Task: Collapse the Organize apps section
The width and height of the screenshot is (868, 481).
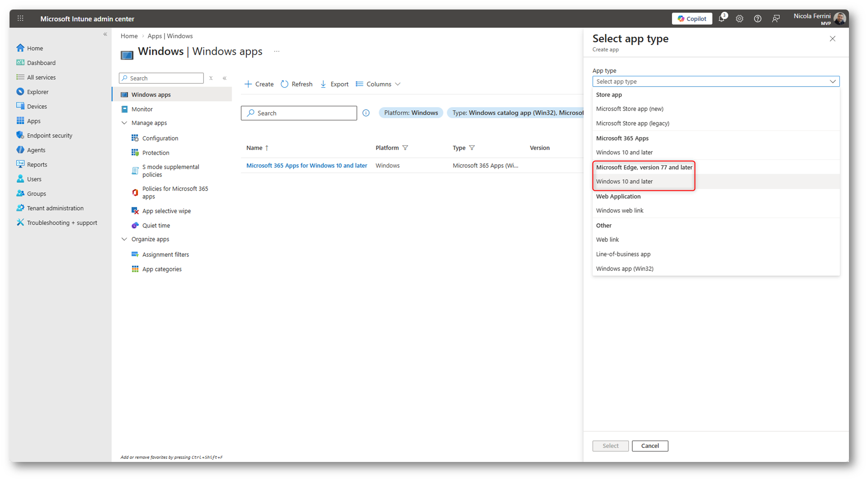Action: [124, 239]
